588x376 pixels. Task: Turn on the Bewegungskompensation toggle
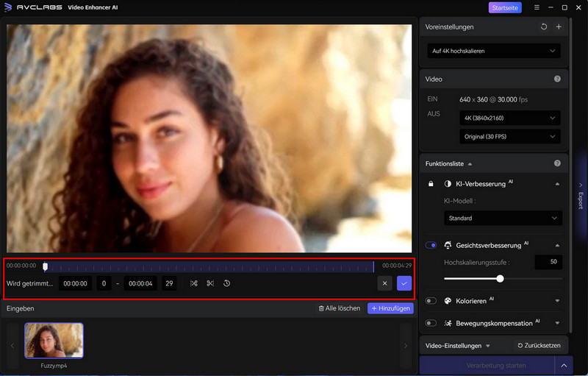pyautogui.click(x=431, y=322)
